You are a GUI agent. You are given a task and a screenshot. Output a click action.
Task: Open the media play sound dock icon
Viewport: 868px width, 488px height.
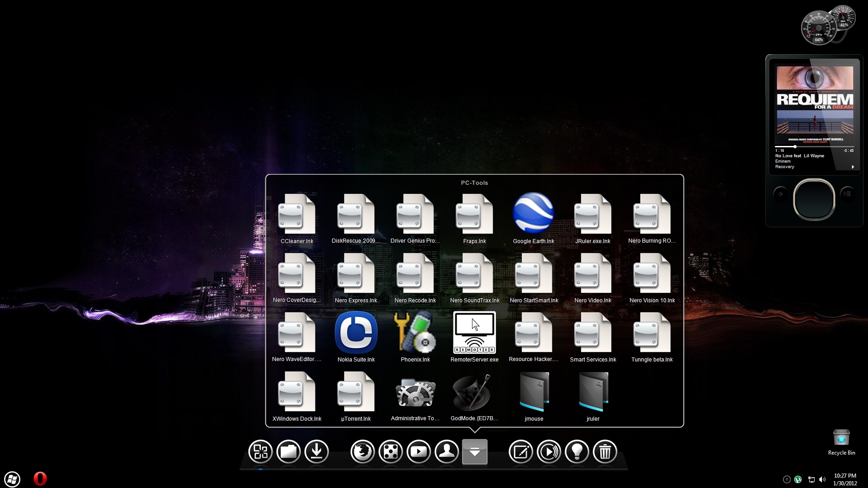coord(549,451)
